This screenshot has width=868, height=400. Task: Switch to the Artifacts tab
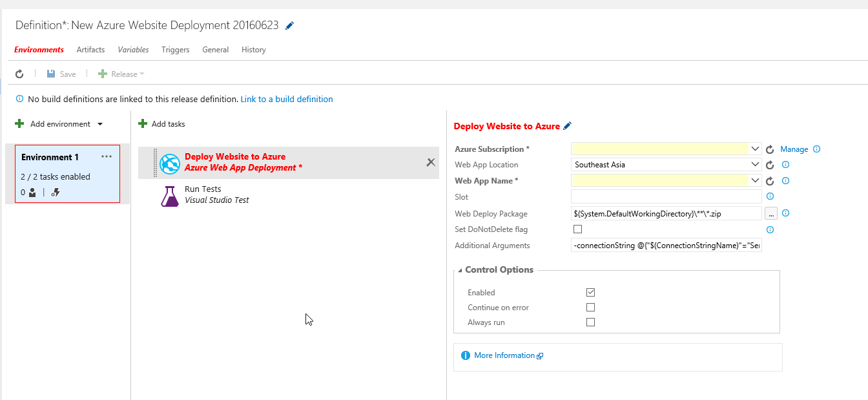[x=90, y=50]
